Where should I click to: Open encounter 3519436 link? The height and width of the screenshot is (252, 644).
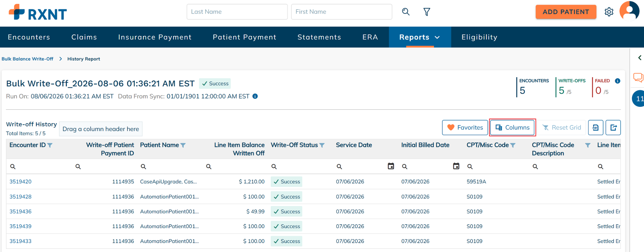coord(20,211)
